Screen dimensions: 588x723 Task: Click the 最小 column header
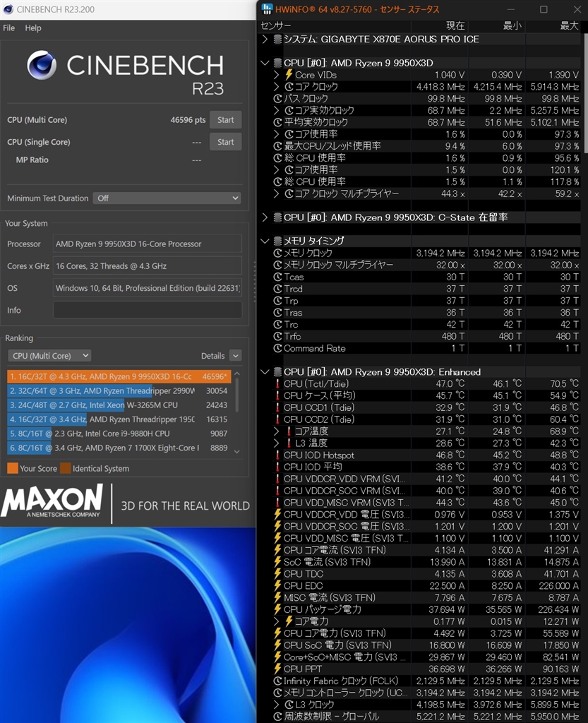[x=512, y=26]
